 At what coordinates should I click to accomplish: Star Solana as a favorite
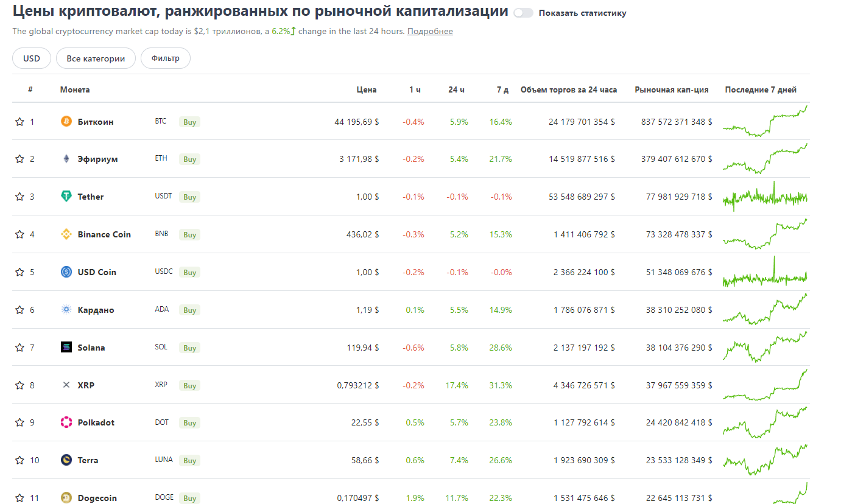click(19, 348)
